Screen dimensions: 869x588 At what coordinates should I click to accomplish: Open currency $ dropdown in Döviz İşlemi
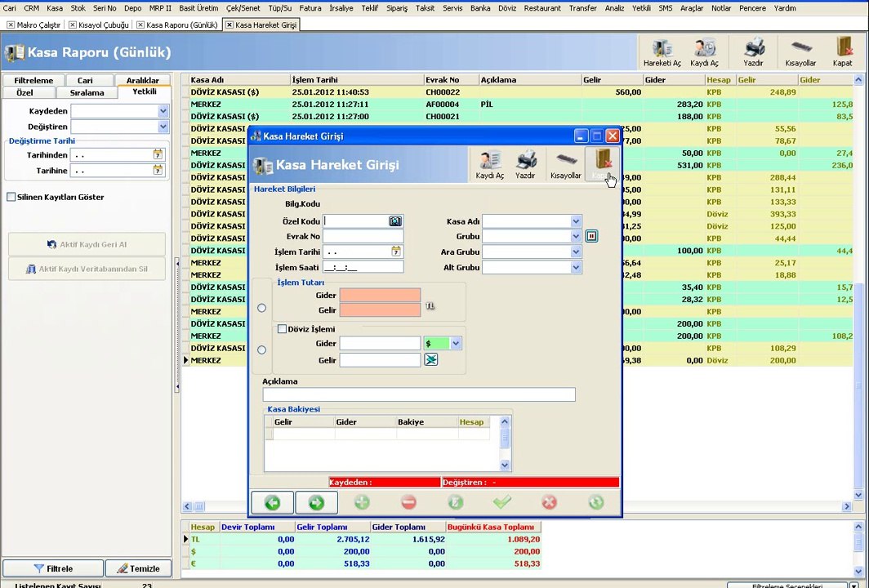click(456, 343)
